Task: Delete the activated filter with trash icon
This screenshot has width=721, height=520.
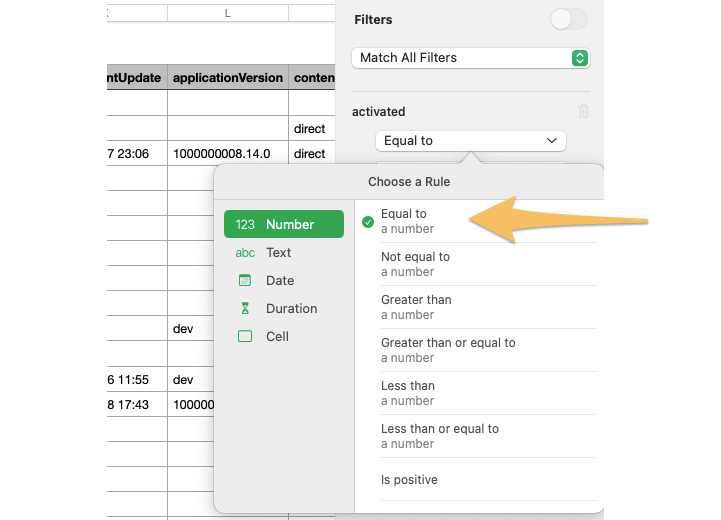Action: [583, 112]
